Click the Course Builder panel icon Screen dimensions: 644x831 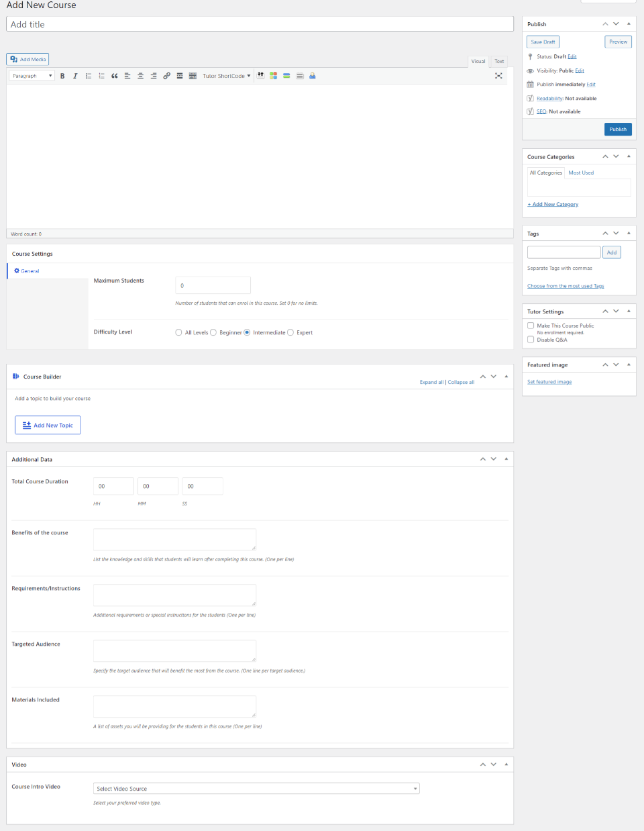[x=16, y=377]
